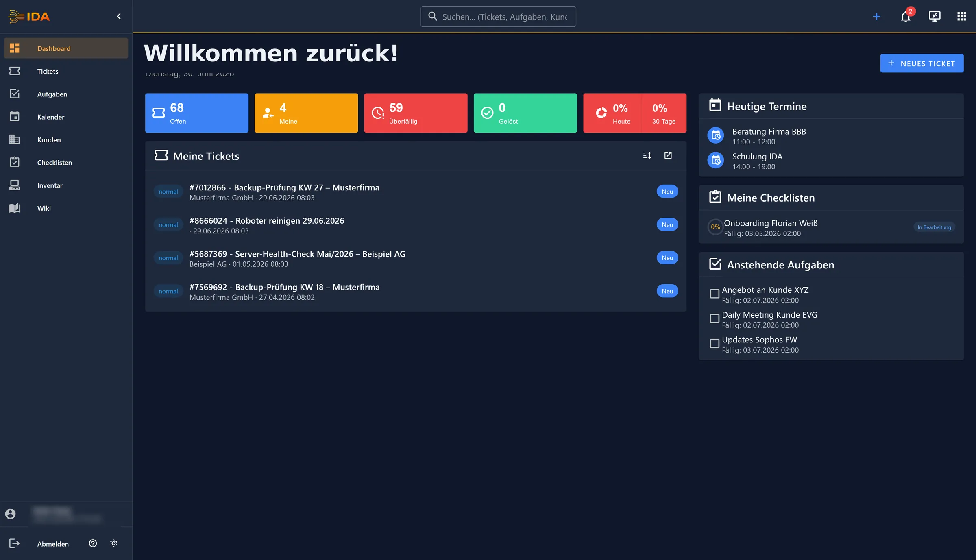Open Beratung Firma BBB appointment
The image size is (976, 560).
pyautogui.click(x=831, y=136)
